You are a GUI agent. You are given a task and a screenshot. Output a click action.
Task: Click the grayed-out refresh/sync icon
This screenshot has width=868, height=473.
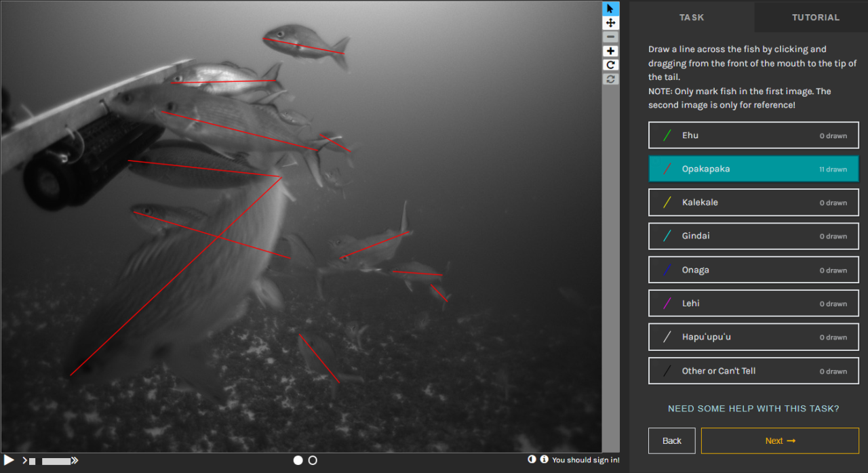pos(610,79)
